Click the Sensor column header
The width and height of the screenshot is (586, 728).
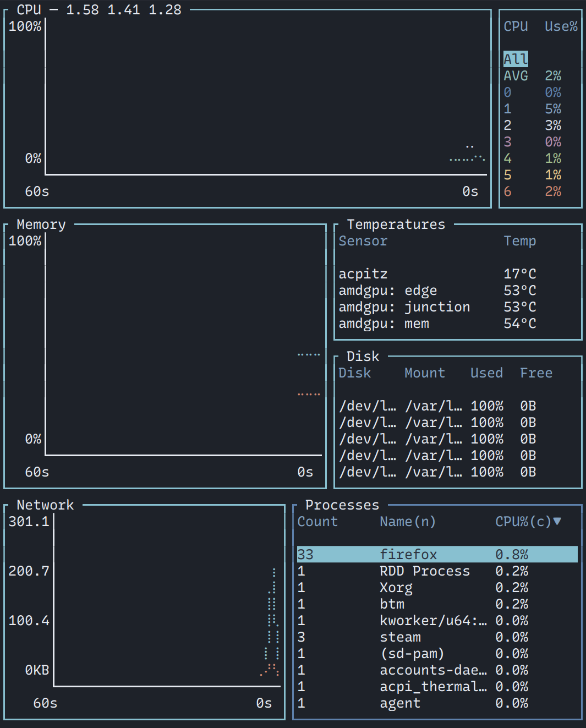[x=363, y=240]
